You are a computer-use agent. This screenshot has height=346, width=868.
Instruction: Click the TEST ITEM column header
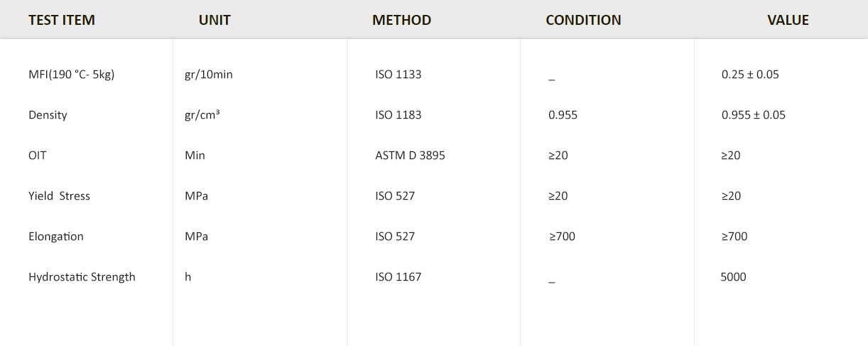click(62, 20)
